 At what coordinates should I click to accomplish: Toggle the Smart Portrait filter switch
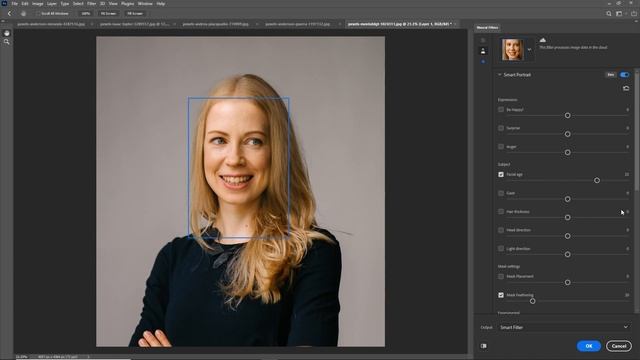(624, 75)
